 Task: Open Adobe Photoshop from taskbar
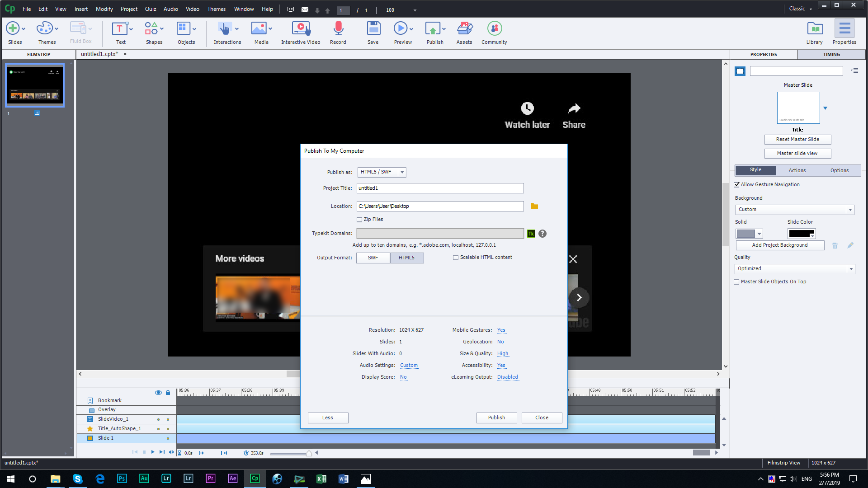coord(122,479)
